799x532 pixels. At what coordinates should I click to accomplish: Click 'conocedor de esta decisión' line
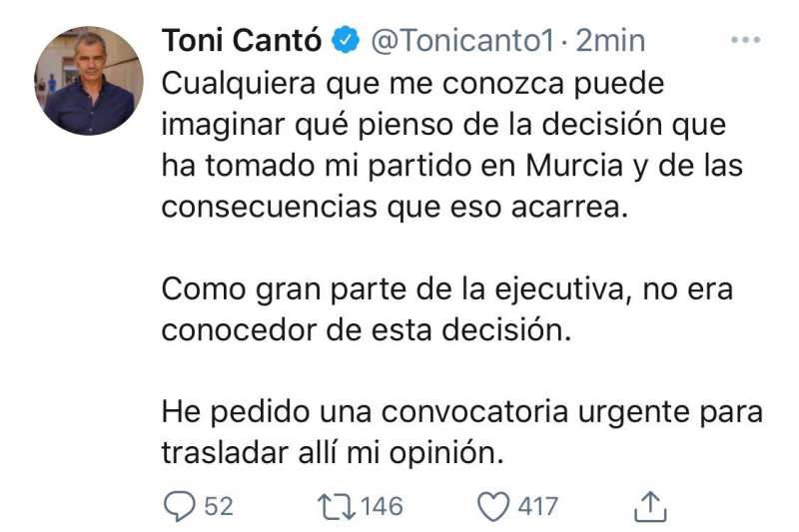point(367,330)
